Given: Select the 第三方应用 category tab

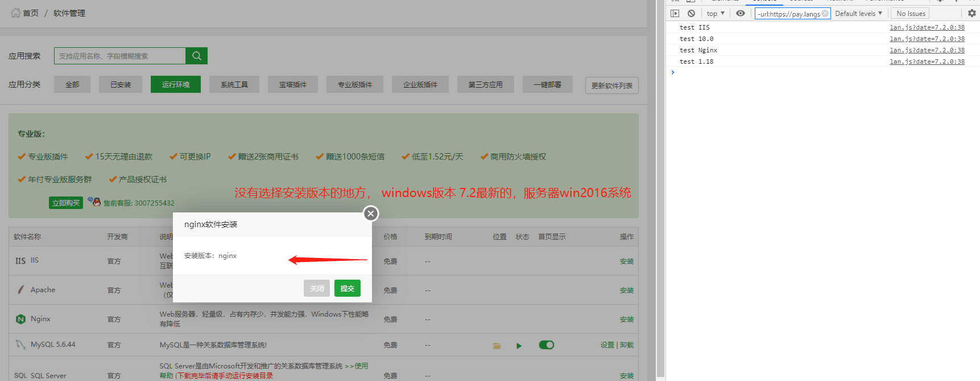Looking at the screenshot, I should tap(486, 84).
